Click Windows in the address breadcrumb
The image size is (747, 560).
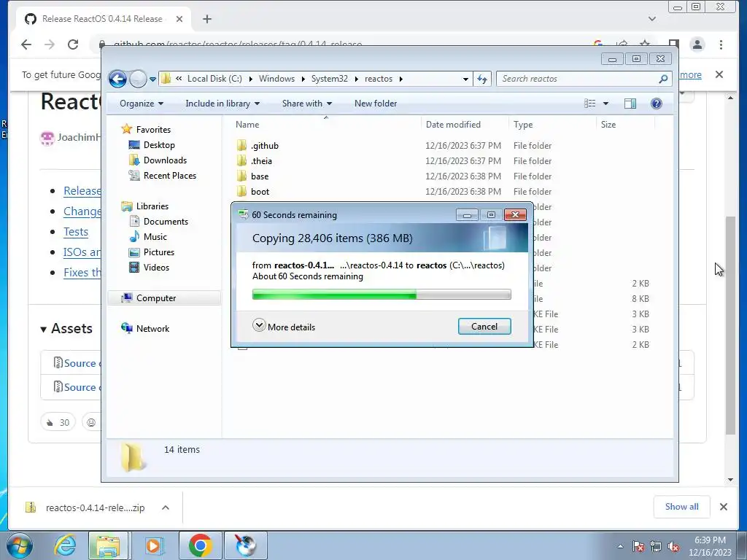click(276, 79)
